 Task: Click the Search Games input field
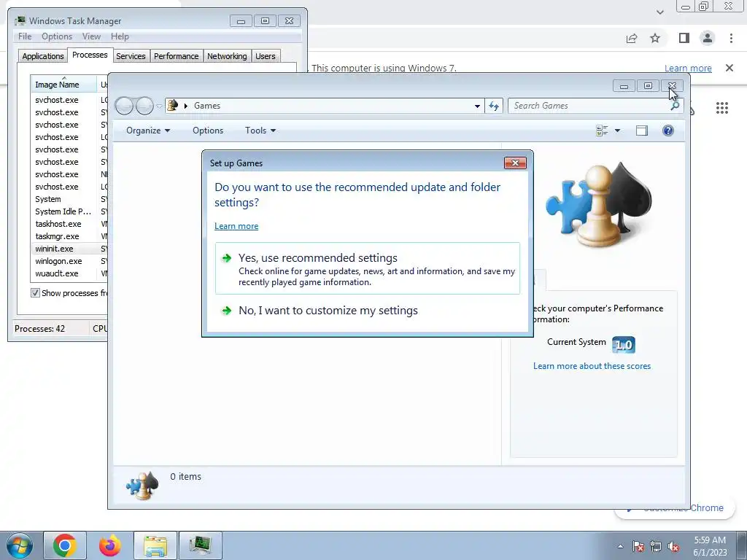[x=589, y=106]
